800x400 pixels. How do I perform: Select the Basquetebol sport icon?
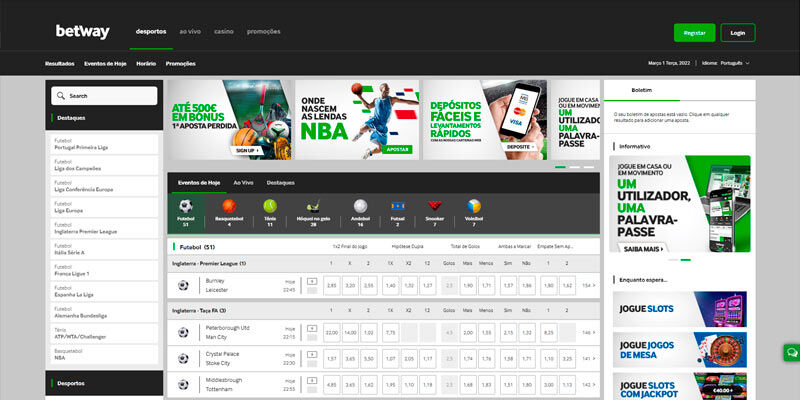[x=229, y=206]
